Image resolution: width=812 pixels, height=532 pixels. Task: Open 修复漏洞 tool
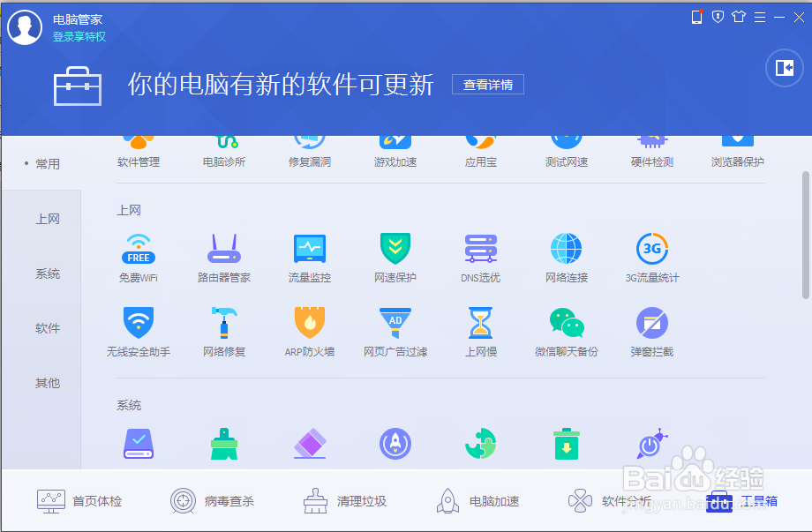310,152
